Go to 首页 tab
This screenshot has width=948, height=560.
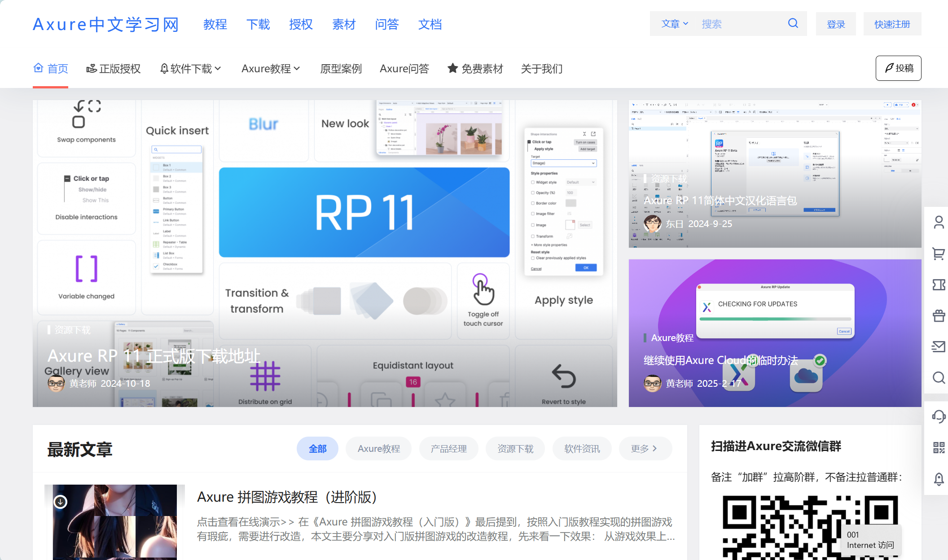pos(51,68)
